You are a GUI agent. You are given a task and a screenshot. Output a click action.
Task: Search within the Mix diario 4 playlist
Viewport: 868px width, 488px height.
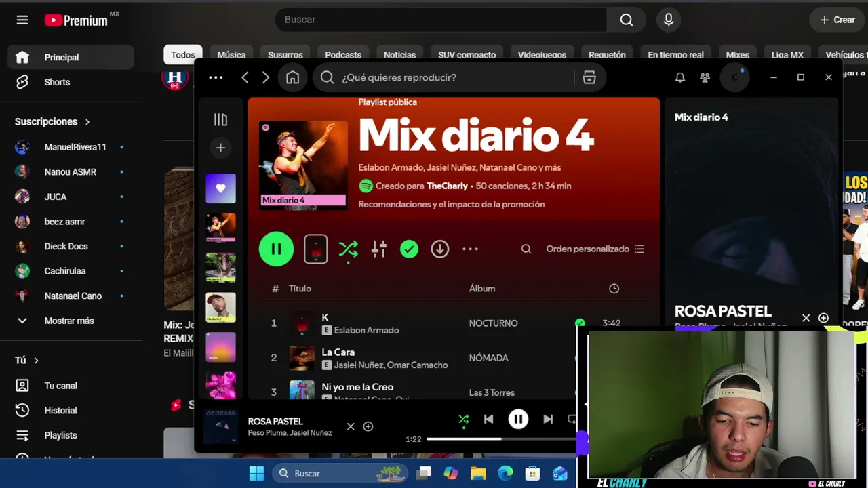526,249
